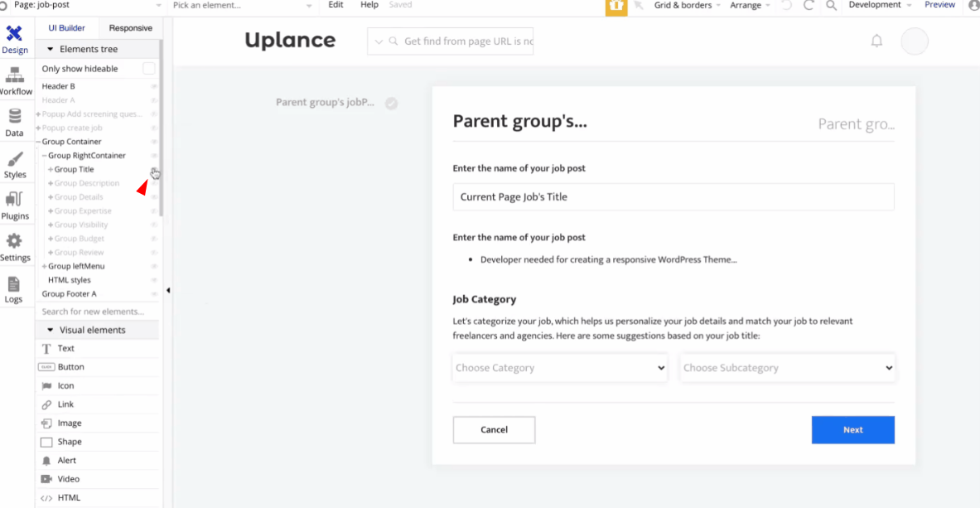Open the Data section icon

coord(14,122)
